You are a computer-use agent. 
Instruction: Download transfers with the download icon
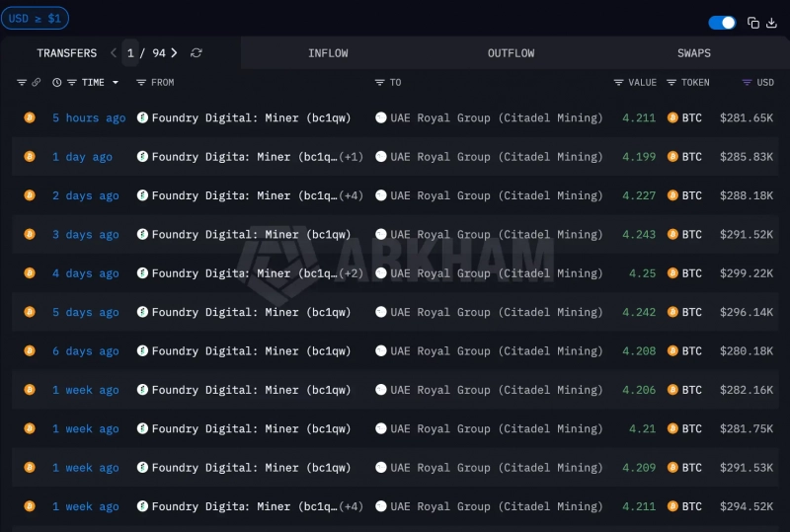pyautogui.click(x=771, y=23)
